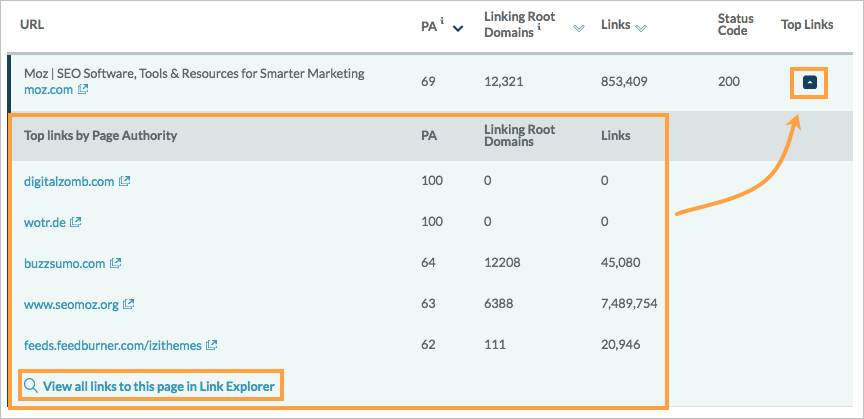Open the digitalzomb.com link
Image resolution: width=864 pixels, height=419 pixels.
[69, 181]
